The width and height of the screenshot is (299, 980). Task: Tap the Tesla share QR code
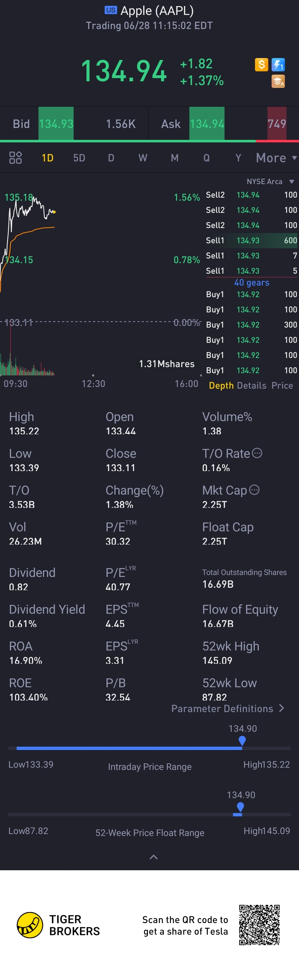click(x=259, y=925)
